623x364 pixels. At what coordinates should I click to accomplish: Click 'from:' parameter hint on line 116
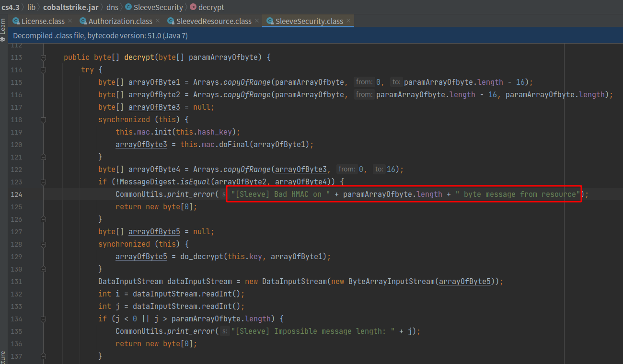(x=365, y=95)
